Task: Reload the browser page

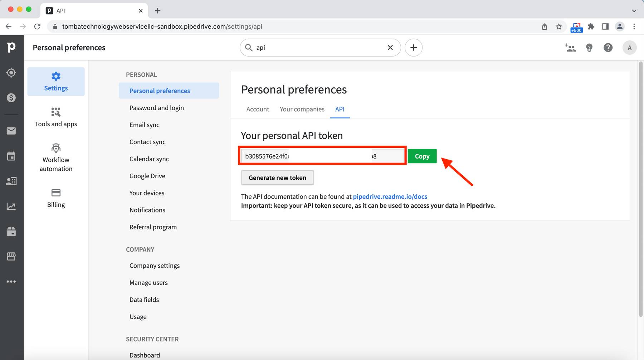Action: click(x=37, y=26)
